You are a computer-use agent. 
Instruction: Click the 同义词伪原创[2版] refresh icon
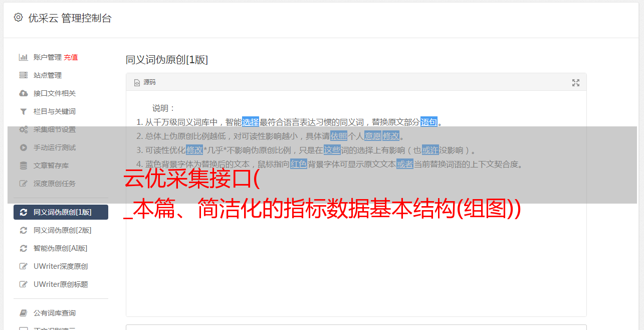[23, 230]
